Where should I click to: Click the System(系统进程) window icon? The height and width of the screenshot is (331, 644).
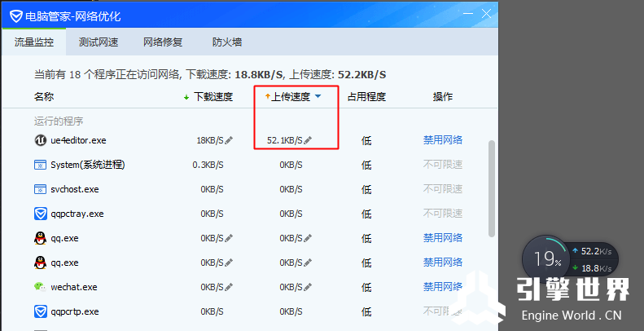40,165
